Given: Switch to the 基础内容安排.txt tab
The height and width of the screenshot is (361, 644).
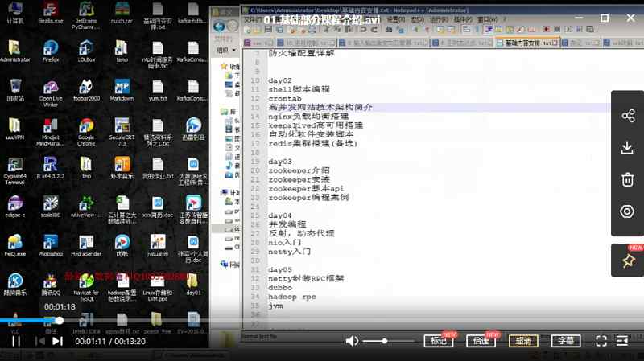Looking at the screenshot, I should (x=523, y=42).
